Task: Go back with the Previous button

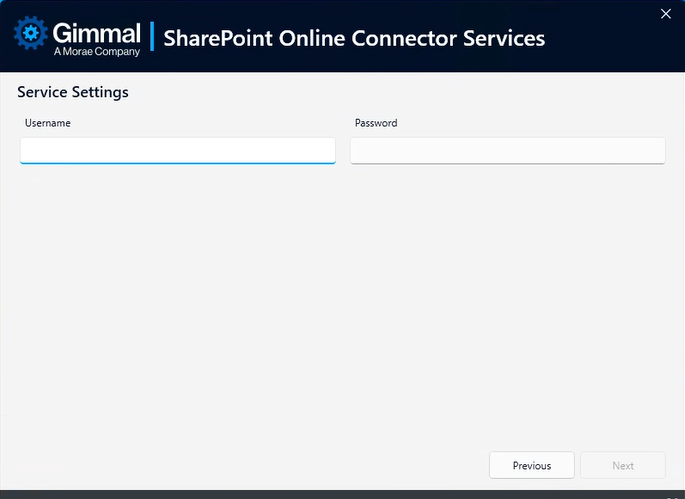Action: tap(532, 465)
